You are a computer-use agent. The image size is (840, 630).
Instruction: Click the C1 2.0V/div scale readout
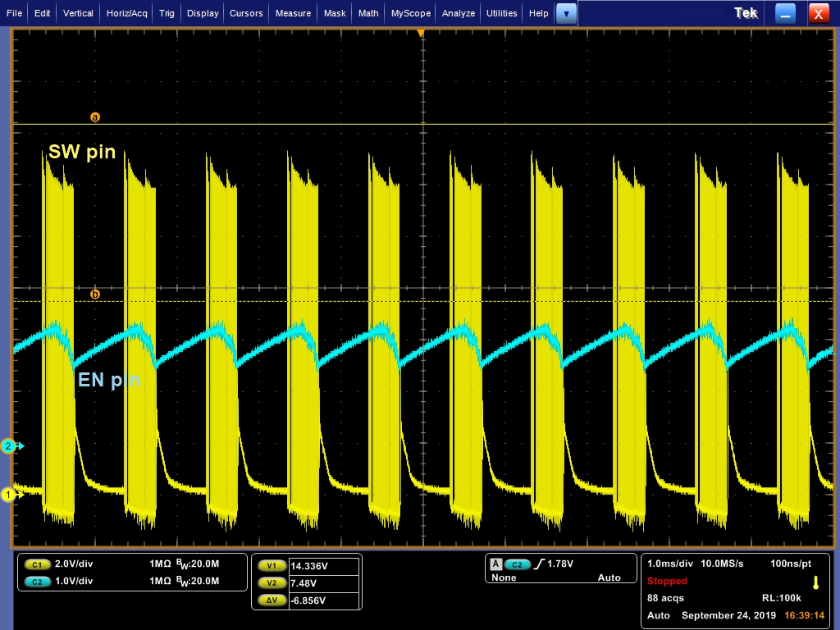(x=74, y=564)
